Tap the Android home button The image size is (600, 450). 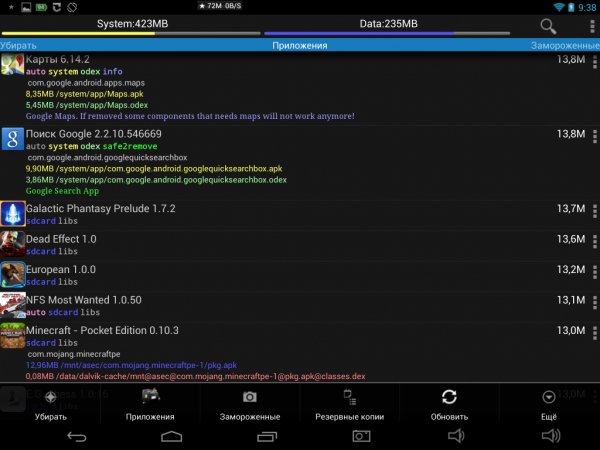click(171, 437)
